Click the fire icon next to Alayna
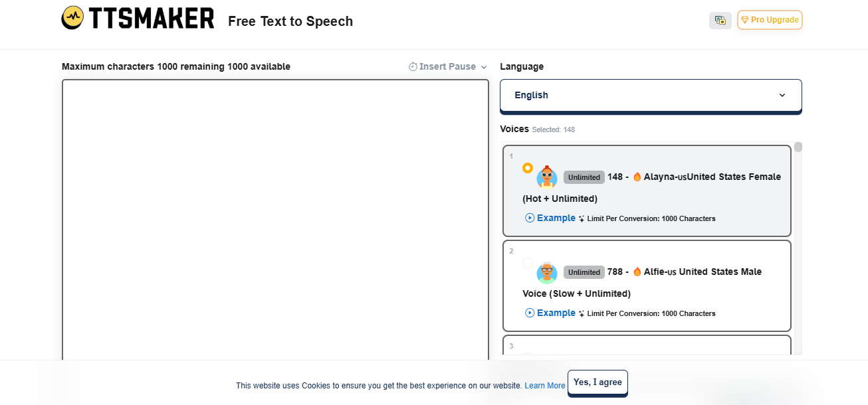This screenshot has height=405, width=868. (637, 177)
